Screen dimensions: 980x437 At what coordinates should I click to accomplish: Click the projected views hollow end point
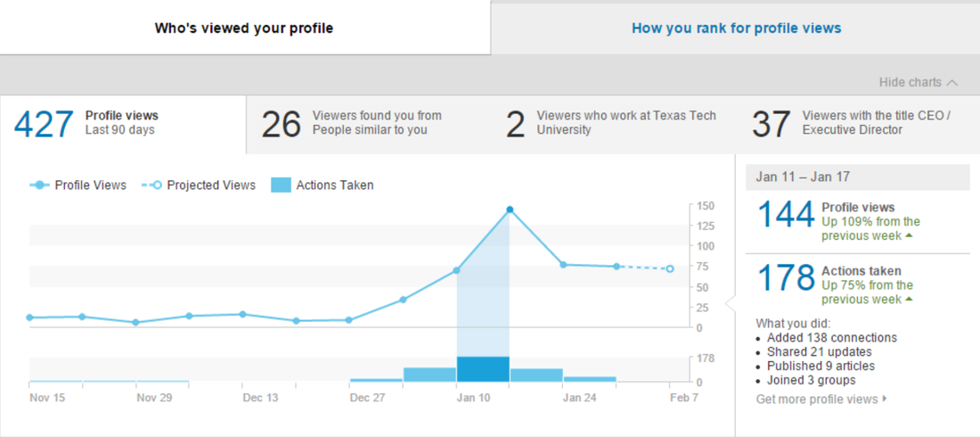pyautogui.click(x=670, y=268)
